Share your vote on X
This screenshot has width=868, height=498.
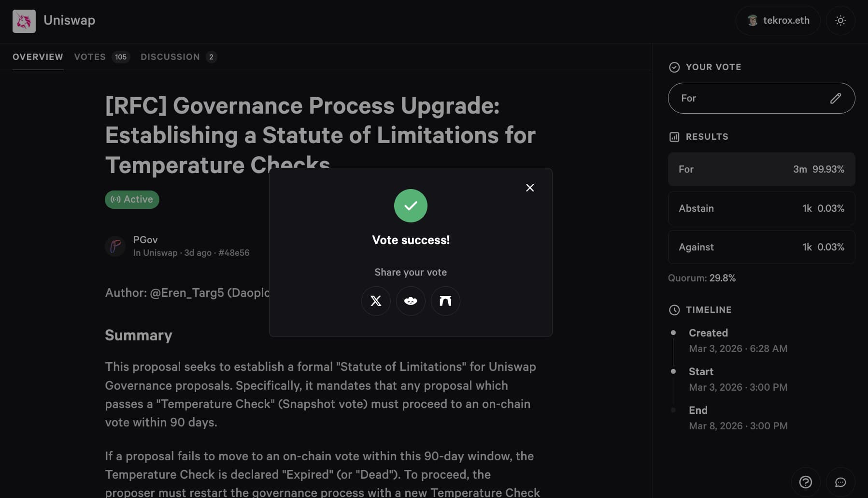376,301
